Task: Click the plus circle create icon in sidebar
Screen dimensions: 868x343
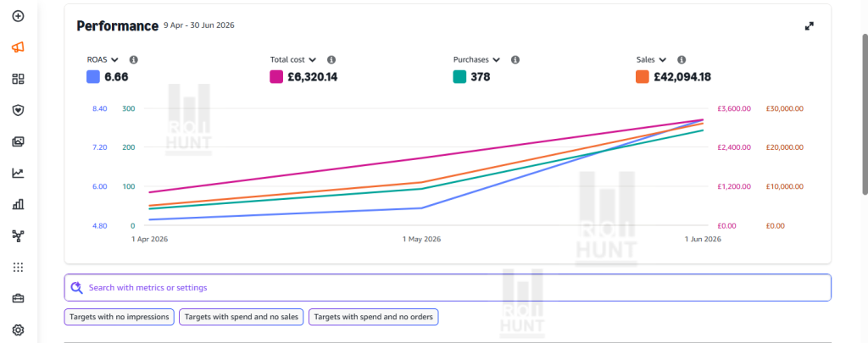Action: tap(18, 16)
